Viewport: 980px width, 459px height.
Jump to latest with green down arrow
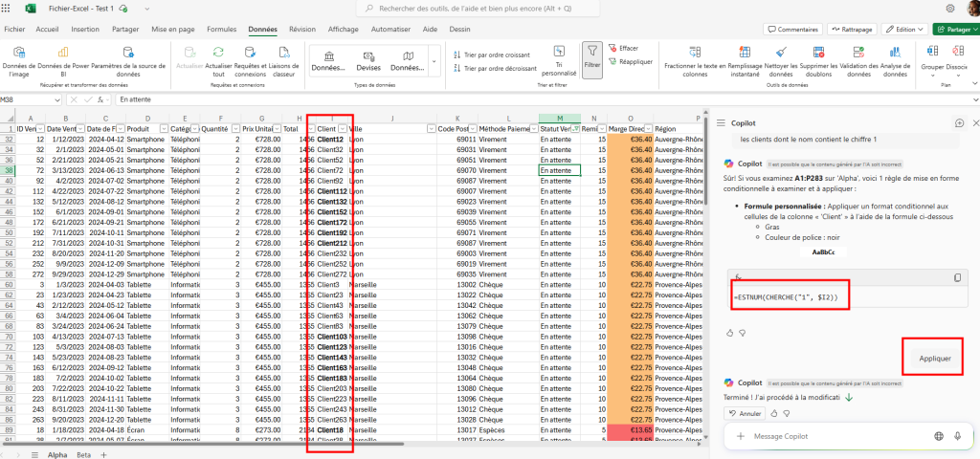tap(849, 397)
